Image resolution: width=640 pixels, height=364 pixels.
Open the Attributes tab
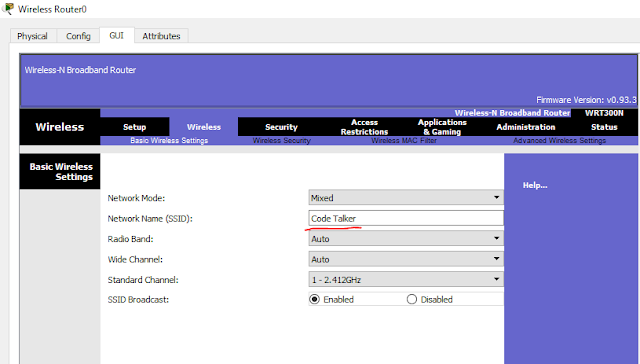pos(161,36)
